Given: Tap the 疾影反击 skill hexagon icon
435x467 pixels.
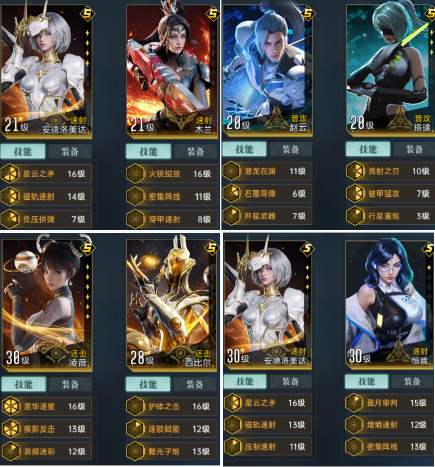Looking at the screenshot, I should pyautogui.click(x=10, y=429).
